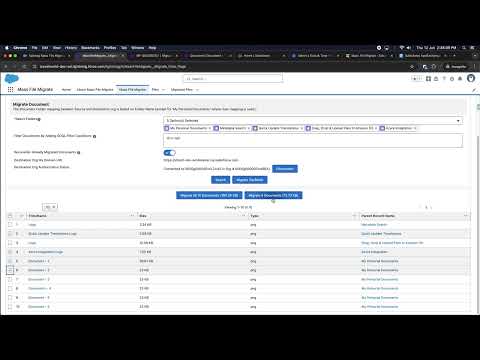The height and width of the screenshot is (360, 480).
Task: Click the volume icon in menu bar
Action: coord(408,48)
